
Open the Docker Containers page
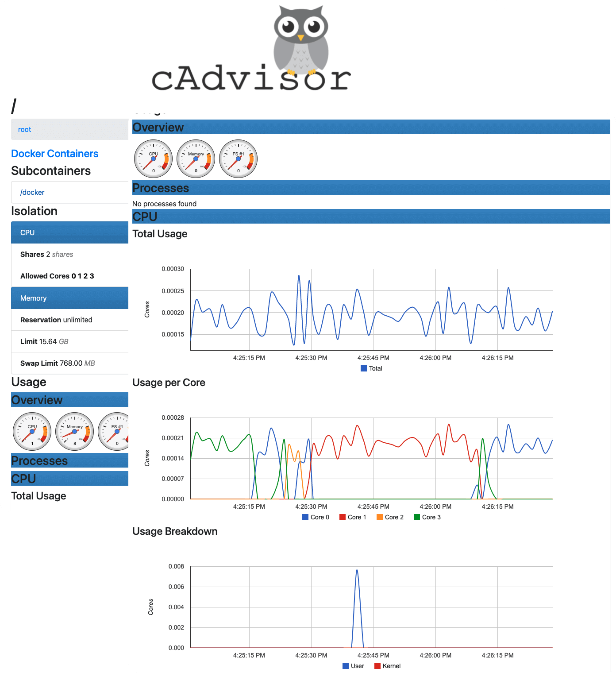(54, 154)
